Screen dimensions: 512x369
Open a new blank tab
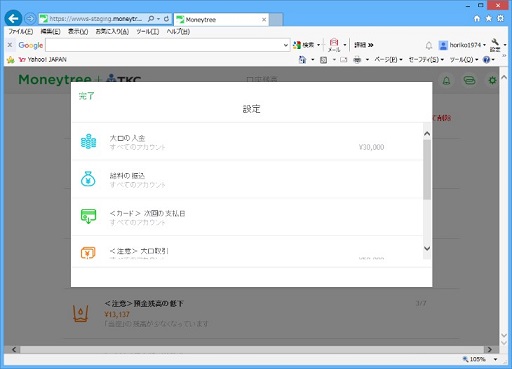coord(276,19)
